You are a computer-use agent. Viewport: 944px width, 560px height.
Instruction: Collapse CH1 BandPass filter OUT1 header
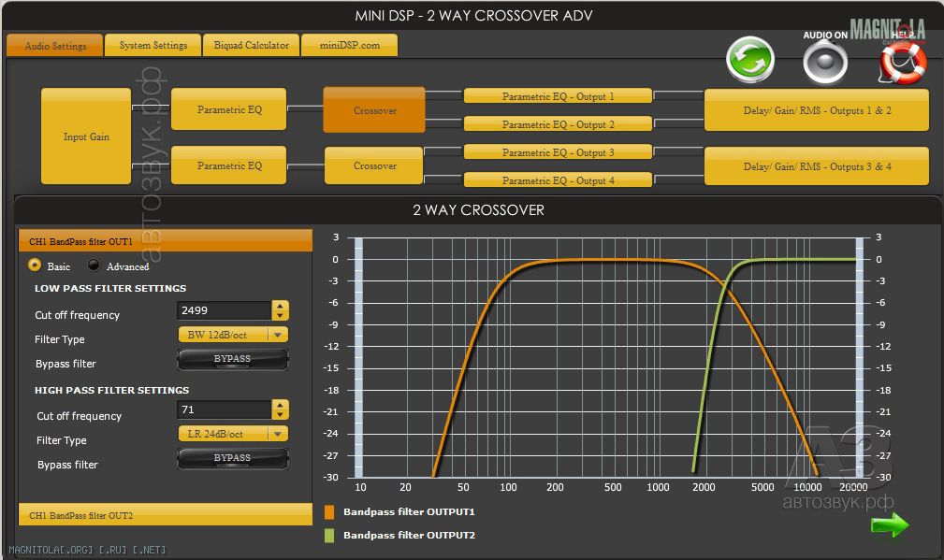coord(166,240)
